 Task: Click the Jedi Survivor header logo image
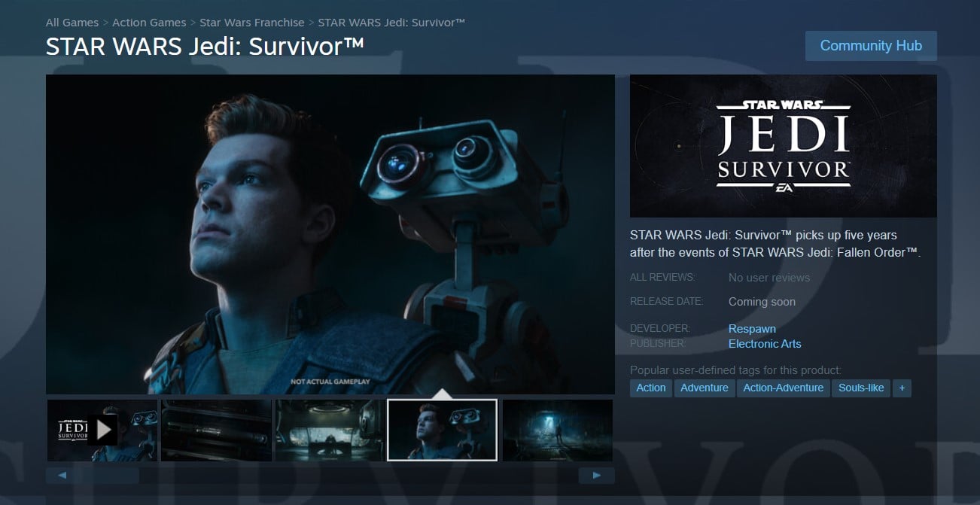click(x=784, y=146)
